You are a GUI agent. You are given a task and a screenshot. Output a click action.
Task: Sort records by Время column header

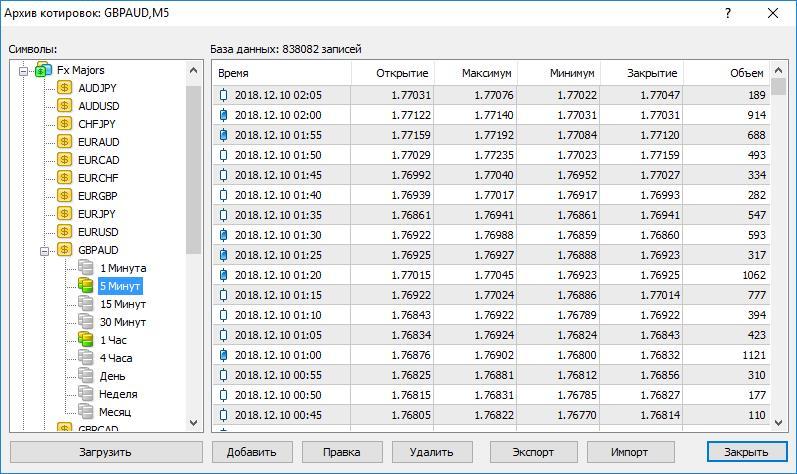click(x=233, y=74)
